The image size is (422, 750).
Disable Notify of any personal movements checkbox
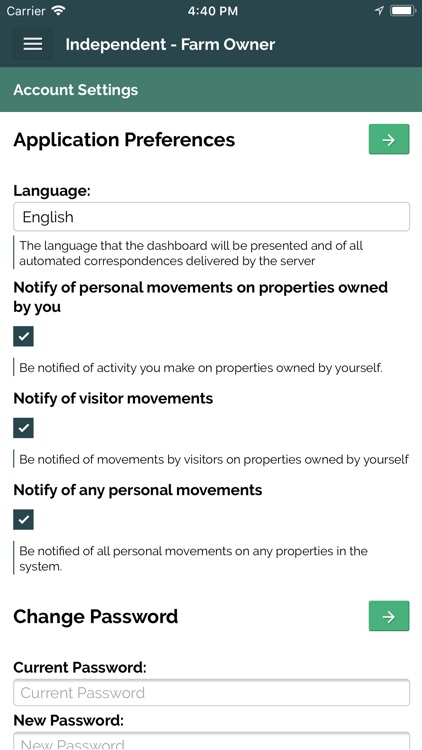23,519
